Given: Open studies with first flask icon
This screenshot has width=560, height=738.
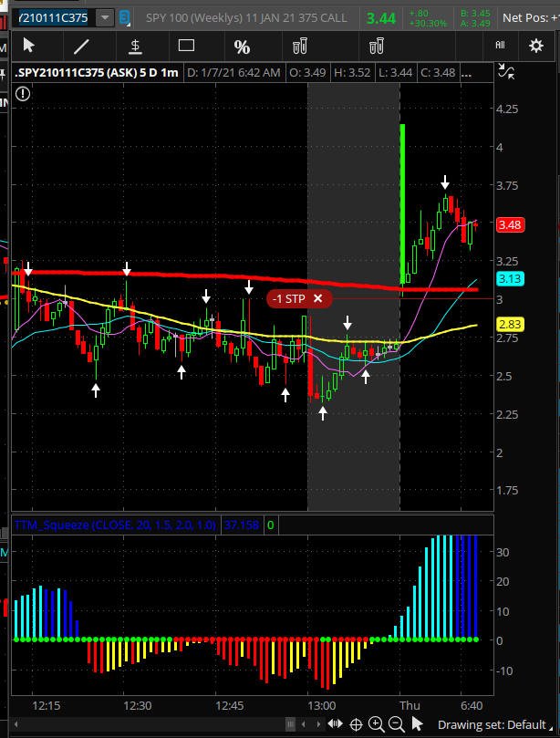Looking at the screenshot, I should [x=300, y=47].
